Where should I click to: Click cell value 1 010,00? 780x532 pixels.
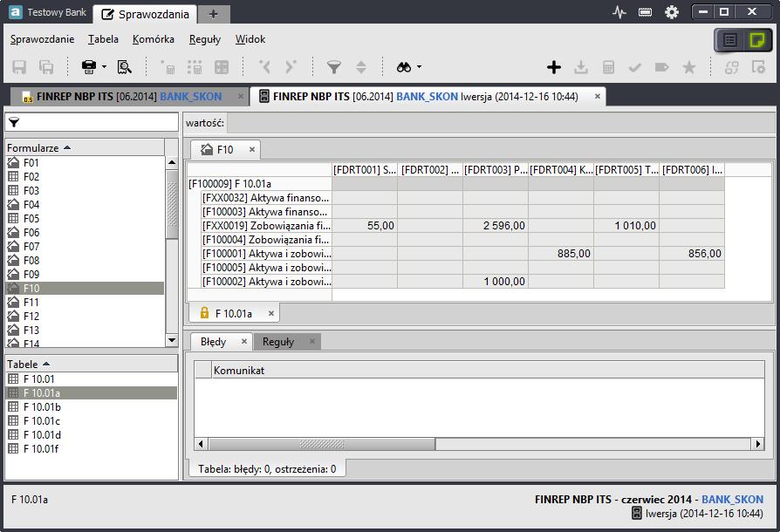[626, 226]
